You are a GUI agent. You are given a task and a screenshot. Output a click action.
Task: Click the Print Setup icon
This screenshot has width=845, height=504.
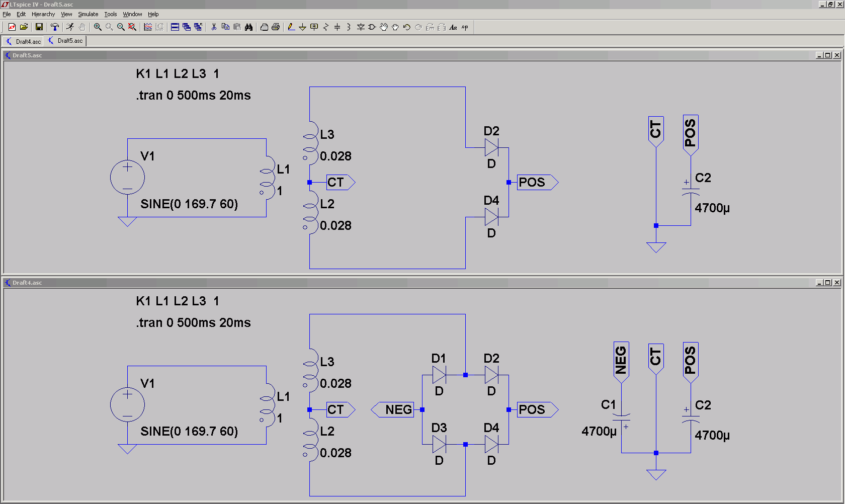[264, 27]
